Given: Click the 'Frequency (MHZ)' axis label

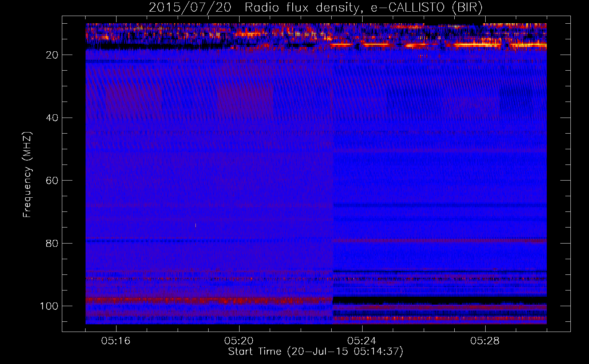Looking at the screenshot, I should pyautogui.click(x=27, y=174).
